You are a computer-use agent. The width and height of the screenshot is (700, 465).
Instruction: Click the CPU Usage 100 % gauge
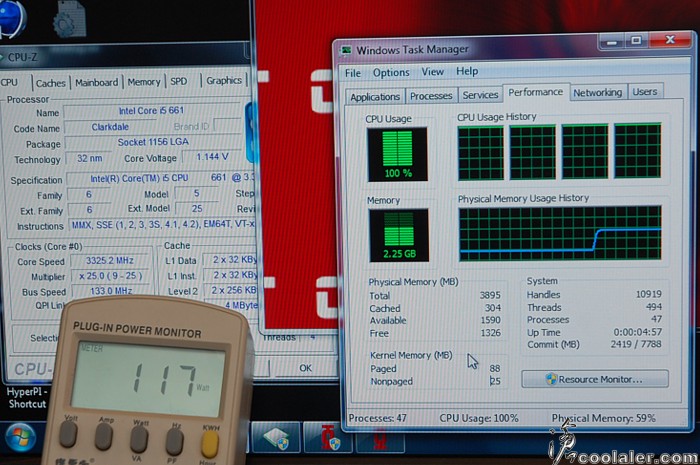pyautogui.click(x=397, y=154)
